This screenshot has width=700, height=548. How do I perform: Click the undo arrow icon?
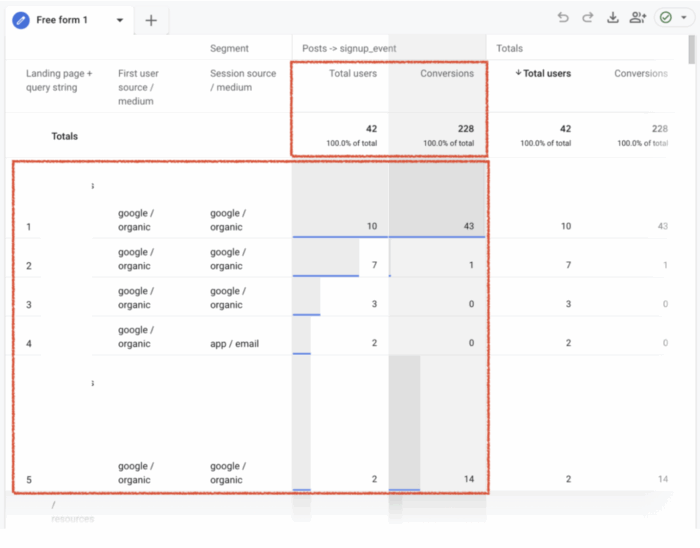point(563,18)
